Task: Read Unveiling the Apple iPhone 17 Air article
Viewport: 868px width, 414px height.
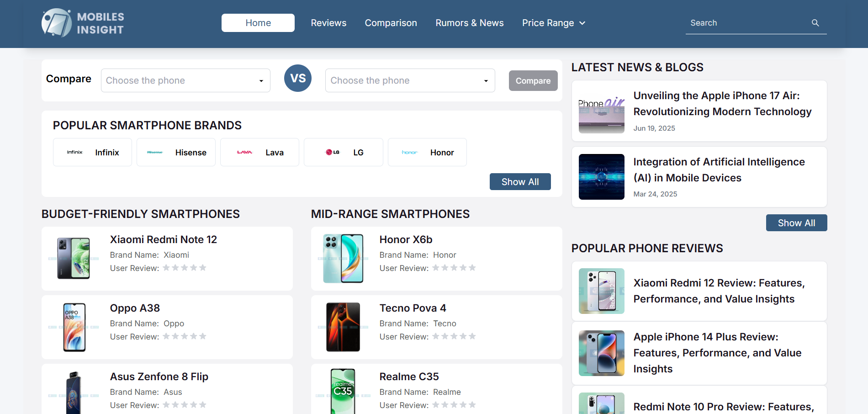Action: 722,104
